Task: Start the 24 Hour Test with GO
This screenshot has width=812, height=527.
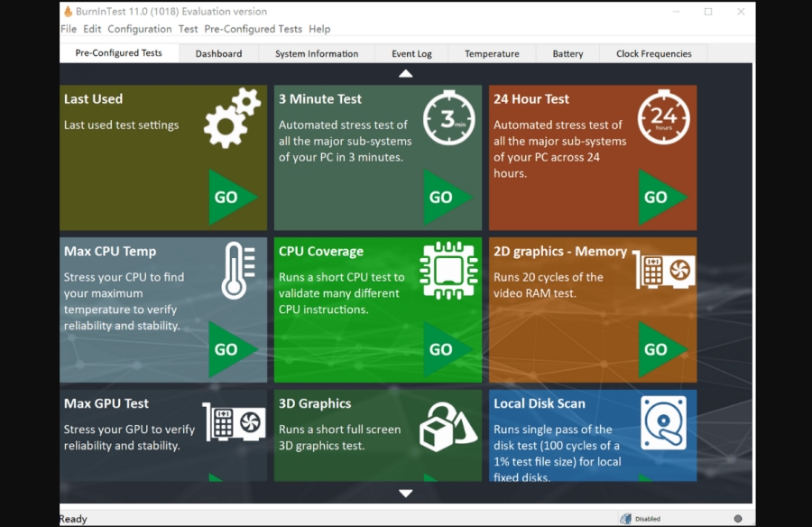Action: click(662, 197)
